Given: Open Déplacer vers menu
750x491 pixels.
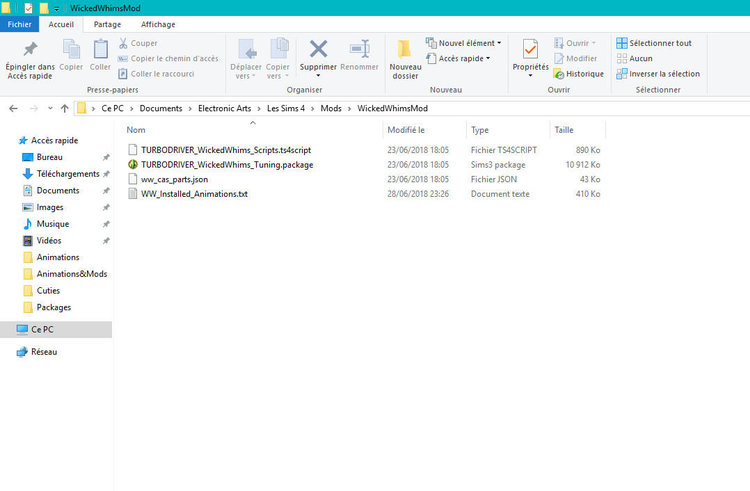Looking at the screenshot, I should pos(246,60).
